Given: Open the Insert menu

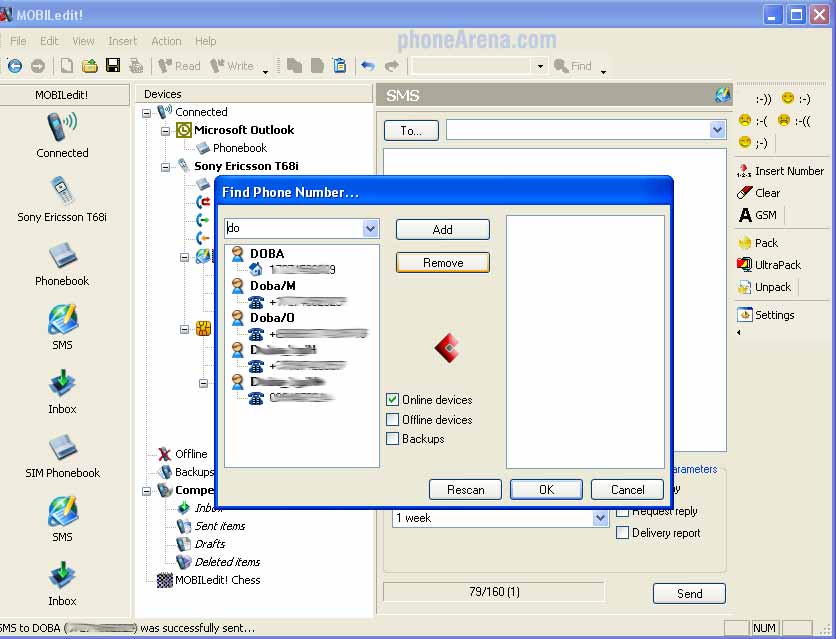Looking at the screenshot, I should point(123,41).
